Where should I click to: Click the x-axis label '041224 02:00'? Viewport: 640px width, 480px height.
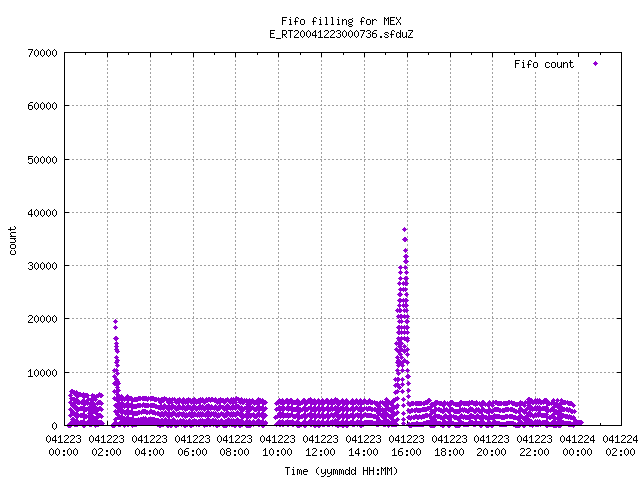tap(620, 446)
